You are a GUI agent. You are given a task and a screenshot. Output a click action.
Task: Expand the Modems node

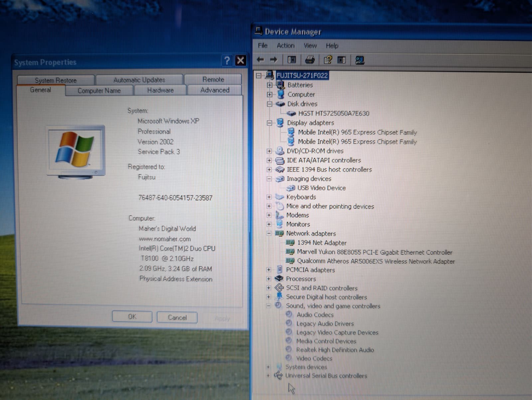269,215
